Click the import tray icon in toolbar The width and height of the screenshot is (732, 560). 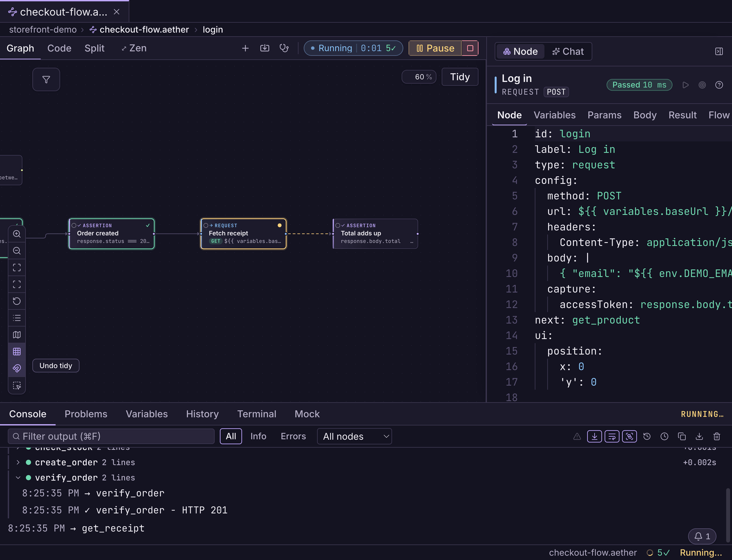coord(265,48)
